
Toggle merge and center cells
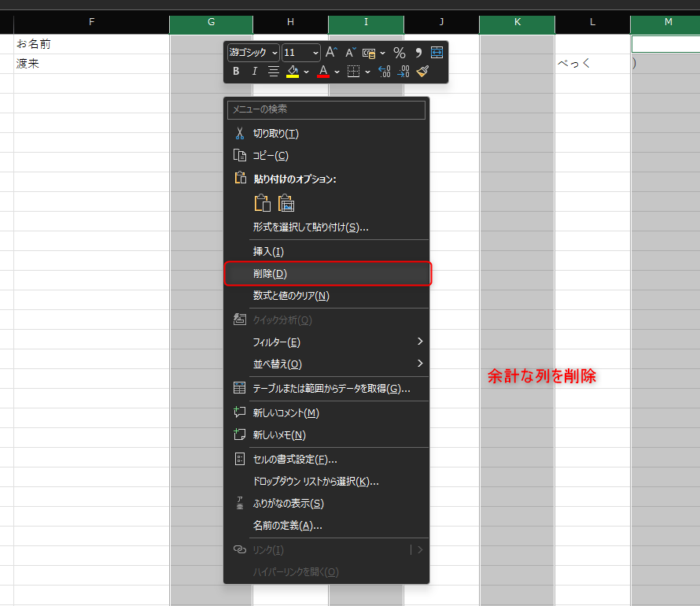[x=437, y=53]
